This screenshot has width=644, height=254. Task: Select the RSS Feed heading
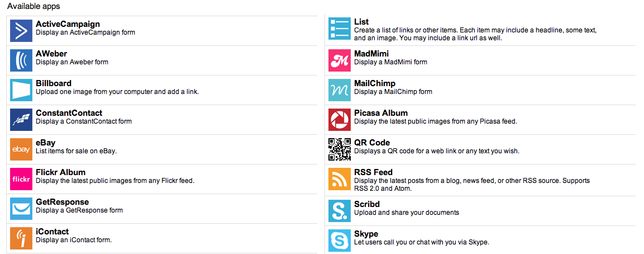click(x=373, y=172)
